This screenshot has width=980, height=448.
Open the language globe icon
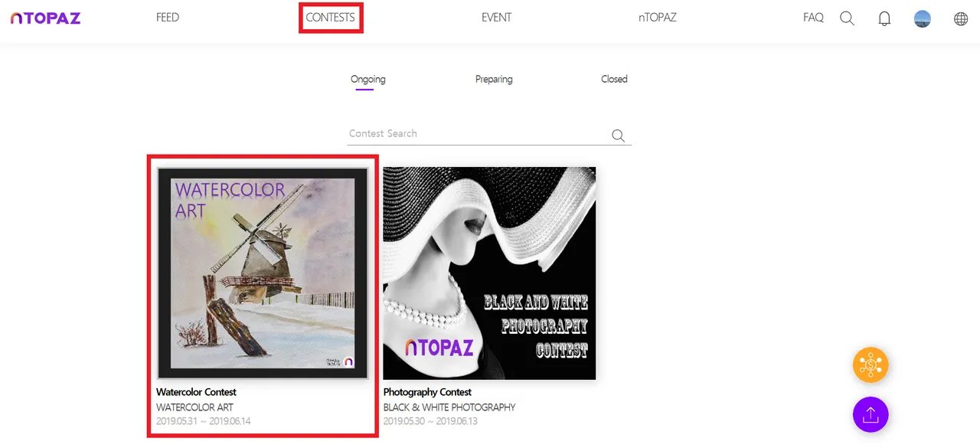[961, 18]
